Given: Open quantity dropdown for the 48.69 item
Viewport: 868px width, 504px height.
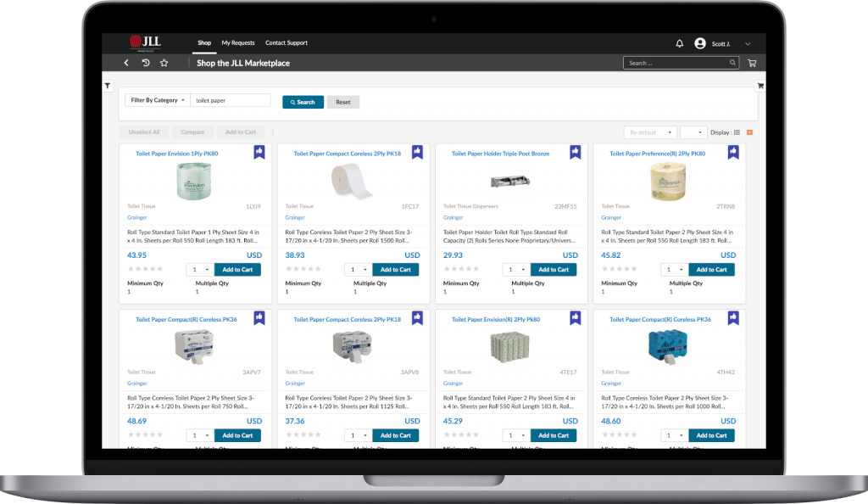Looking at the screenshot, I should 200,435.
